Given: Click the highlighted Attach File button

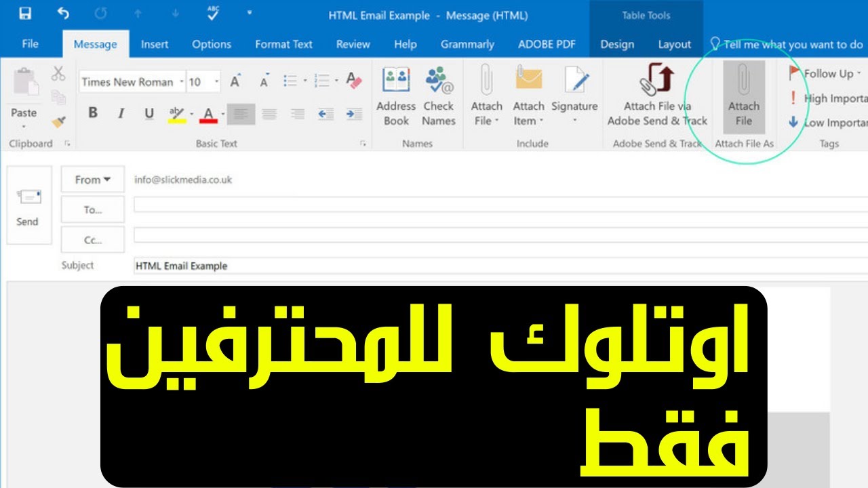Looking at the screenshot, I should pos(744,96).
